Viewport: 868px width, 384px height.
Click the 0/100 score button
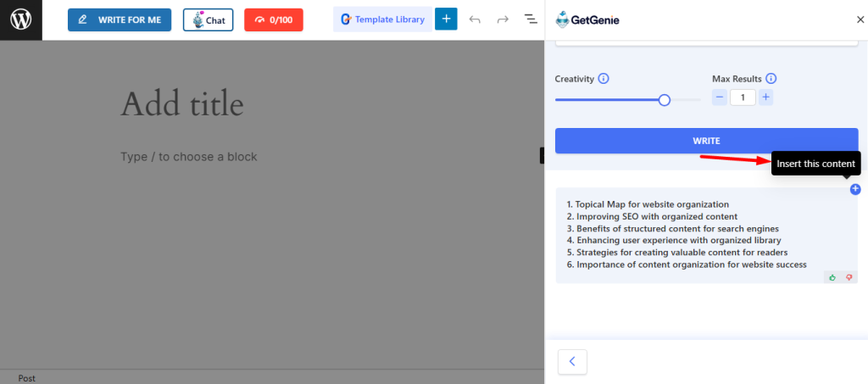tap(273, 19)
